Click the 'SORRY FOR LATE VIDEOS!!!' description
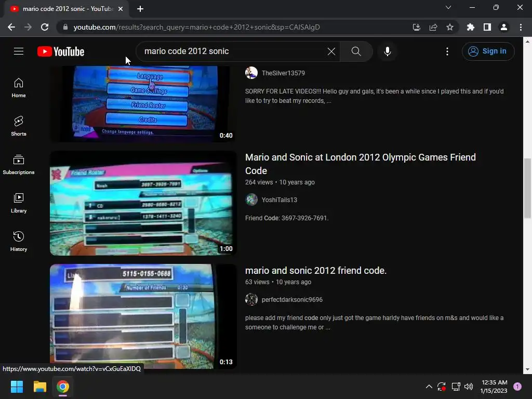 pos(374,96)
